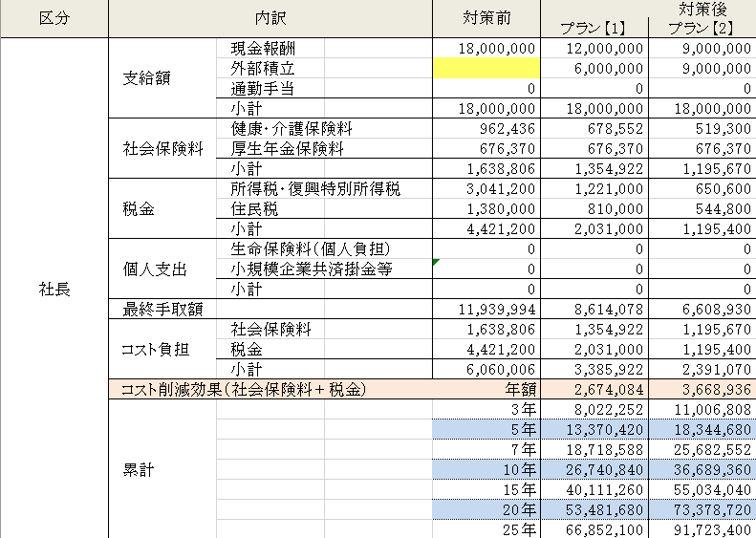Screen dimensions: 756x538
Task: Click the yellow 外部積立 cell under 対策前
Action: coord(486,68)
